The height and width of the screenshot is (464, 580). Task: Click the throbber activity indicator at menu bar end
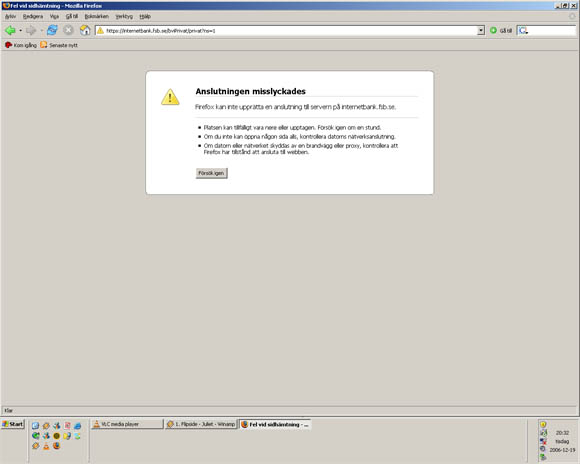[x=572, y=16]
